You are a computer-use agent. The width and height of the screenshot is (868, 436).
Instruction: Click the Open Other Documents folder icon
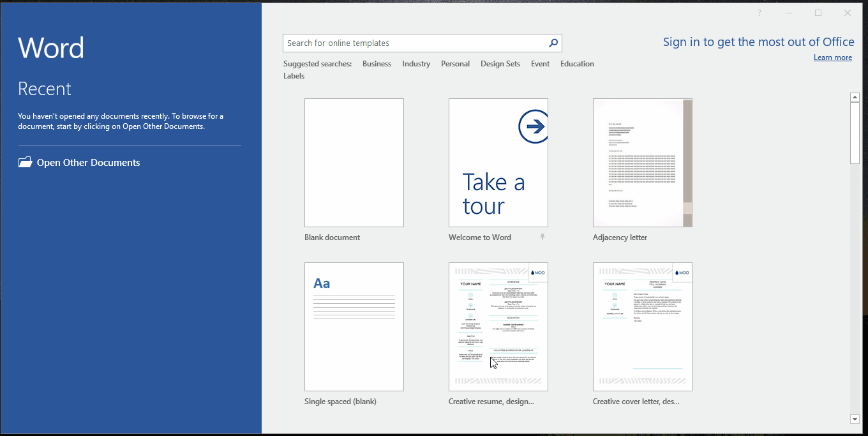(x=25, y=162)
